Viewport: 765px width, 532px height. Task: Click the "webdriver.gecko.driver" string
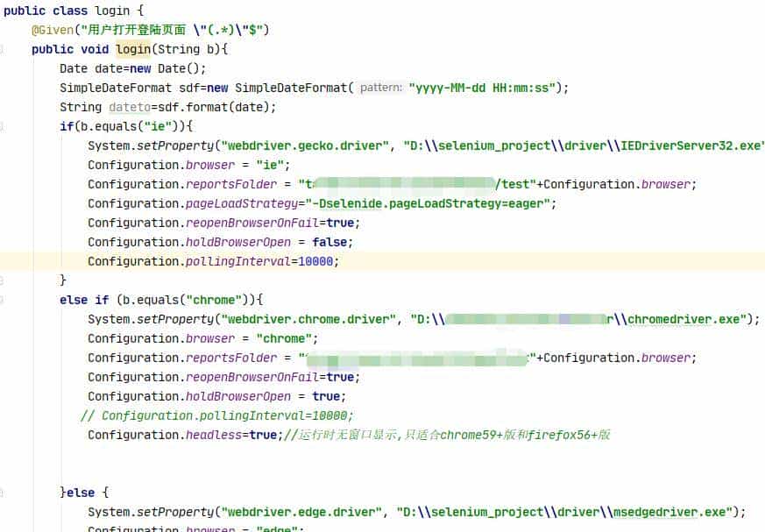click(305, 146)
